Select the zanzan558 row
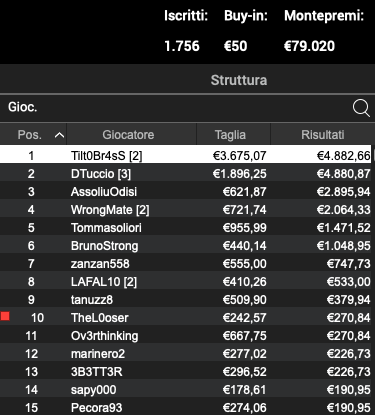The image size is (375, 415). pos(185,264)
